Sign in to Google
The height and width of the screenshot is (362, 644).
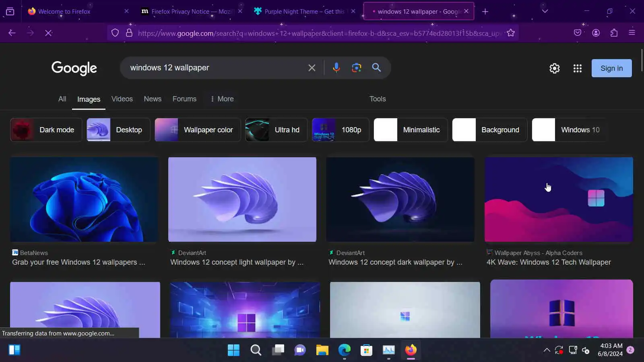point(611,68)
